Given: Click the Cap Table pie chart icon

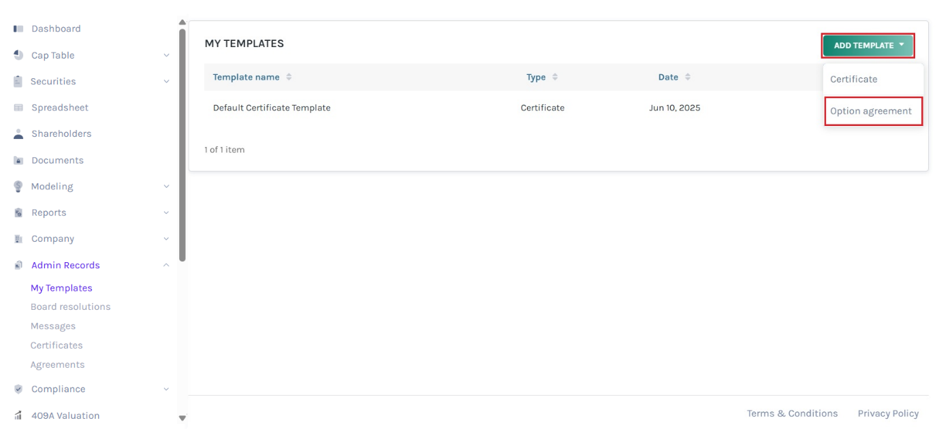Looking at the screenshot, I should pos(18,55).
